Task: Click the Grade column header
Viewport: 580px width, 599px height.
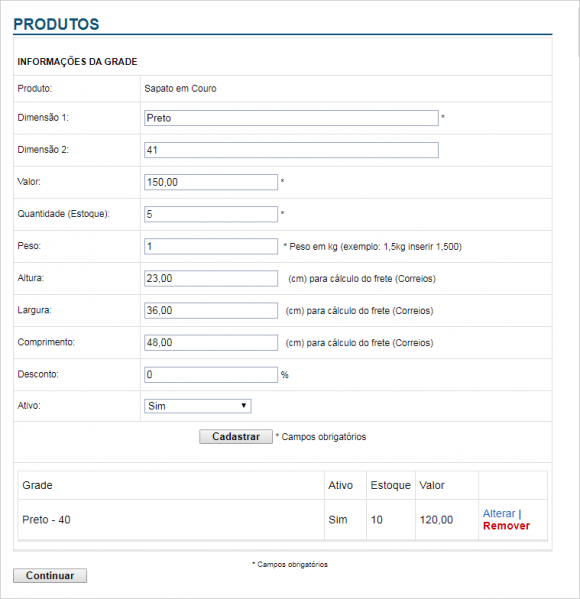Action: pos(37,485)
